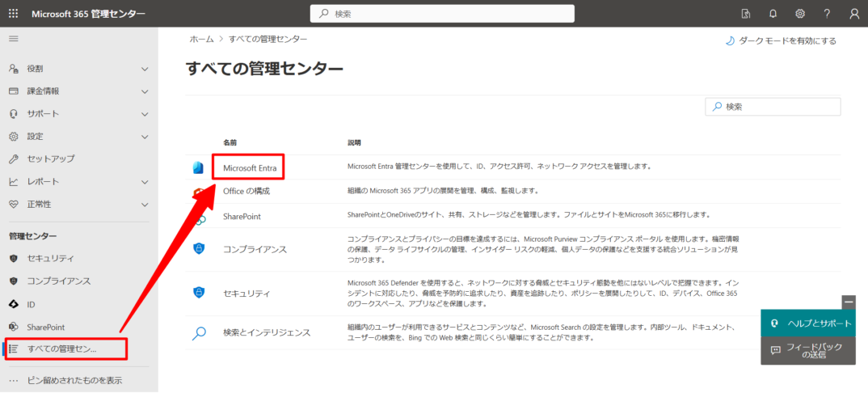868x393 pixels.
Task: Open the help question mark icon
Action: [827, 14]
